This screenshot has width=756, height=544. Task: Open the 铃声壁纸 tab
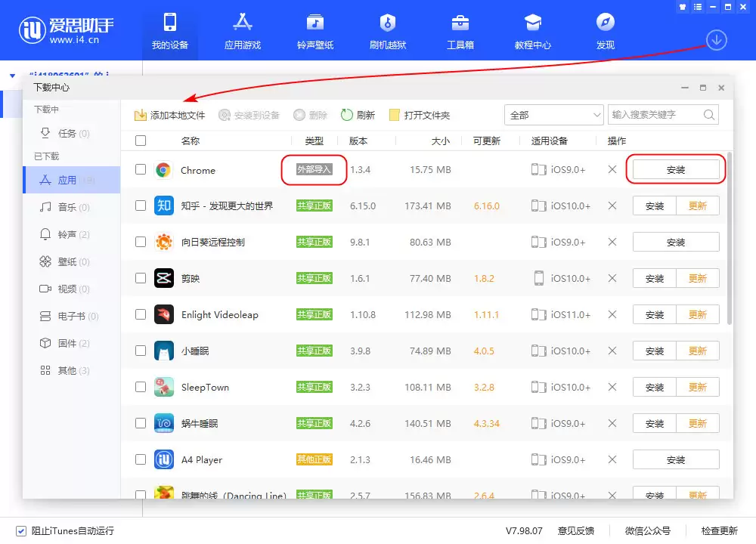[315, 31]
